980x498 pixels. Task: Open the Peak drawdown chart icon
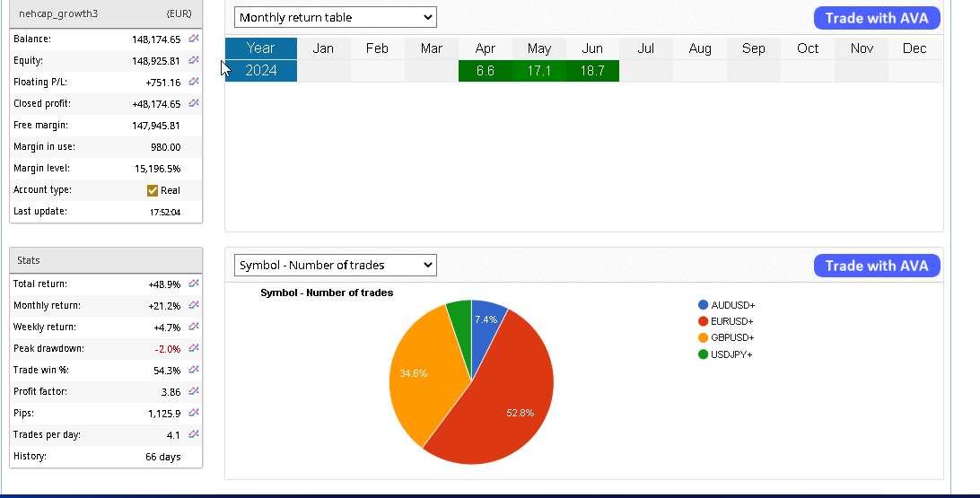point(194,348)
